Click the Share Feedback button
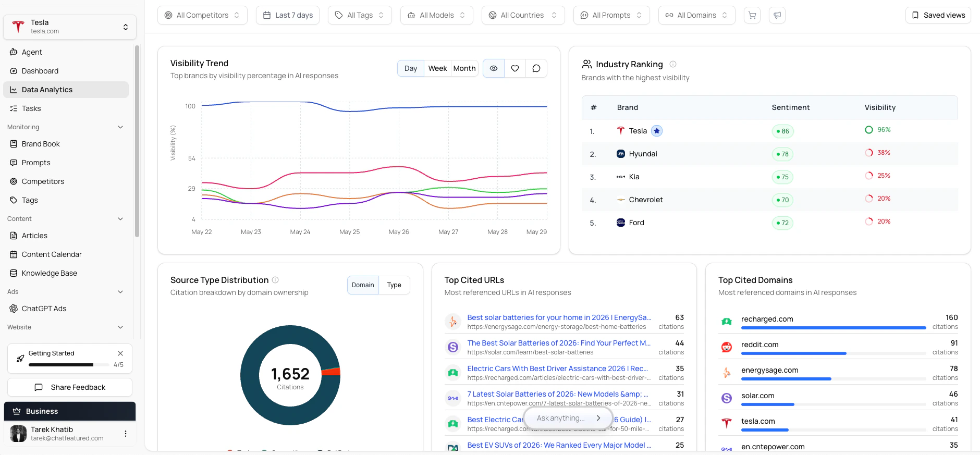The height and width of the screenshot is (455, 980). [x=70, y=387]
